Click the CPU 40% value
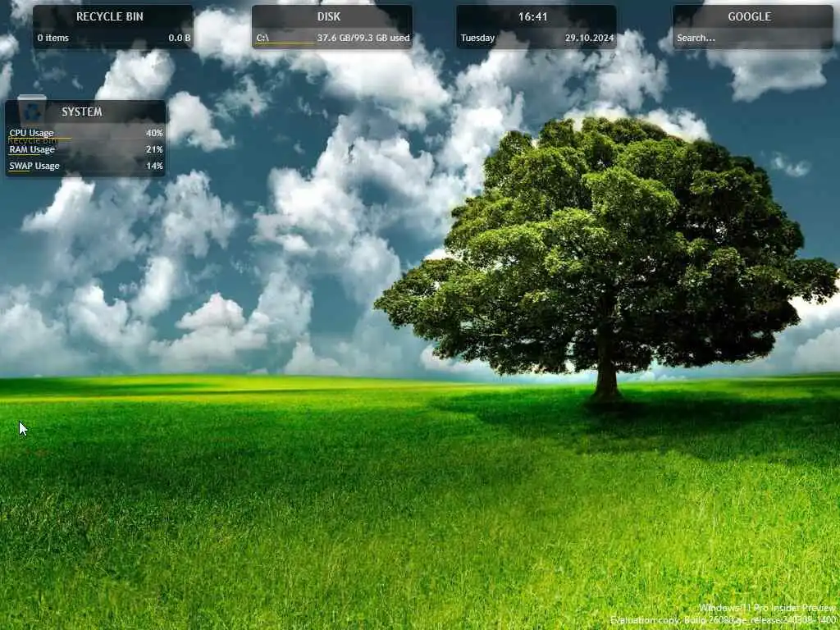Image resolution: width=840 pixels, height=630 pixels. point(154,133)
